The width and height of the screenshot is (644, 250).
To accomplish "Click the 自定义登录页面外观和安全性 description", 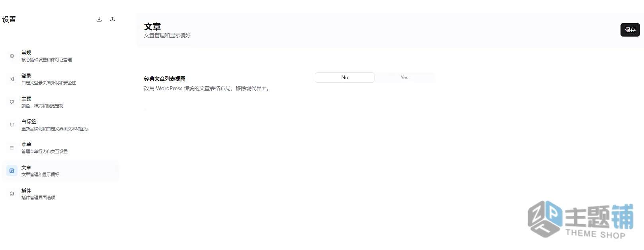I will point(49,83).
